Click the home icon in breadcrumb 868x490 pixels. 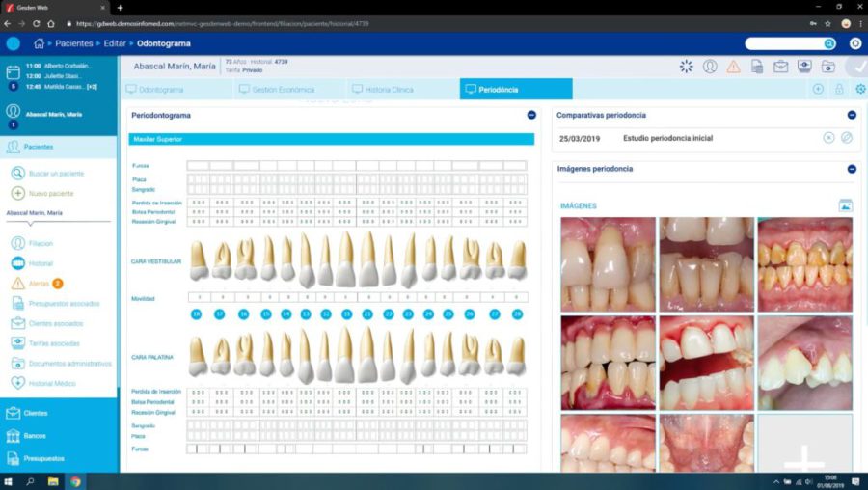click(x=39, y=43)
